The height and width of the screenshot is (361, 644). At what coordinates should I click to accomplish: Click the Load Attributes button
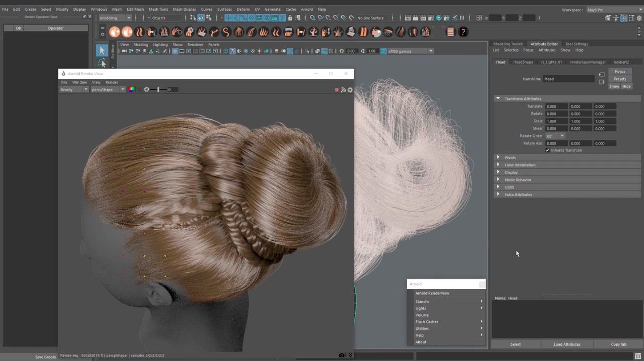pyautogui.click(x=567, y=344)
